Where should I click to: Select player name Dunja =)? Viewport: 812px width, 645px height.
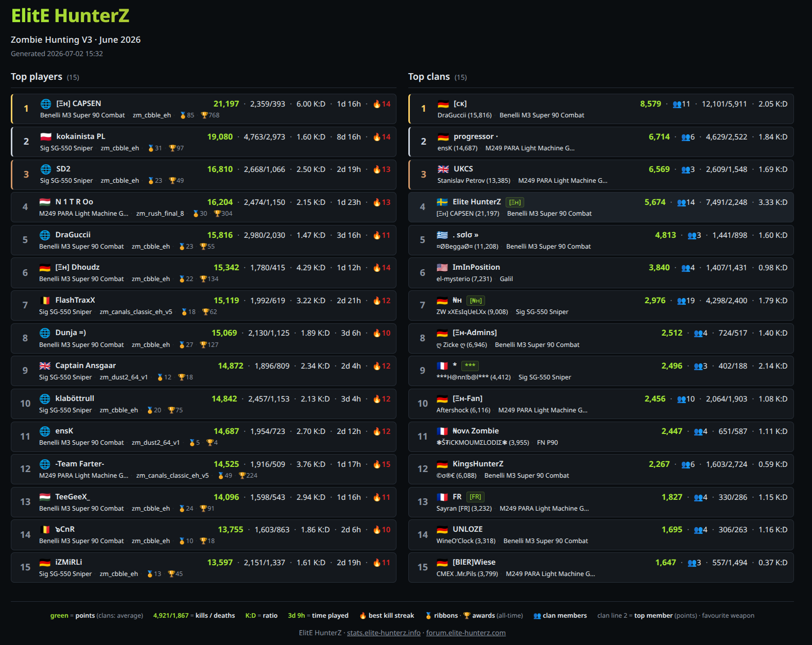pyautogui.click(x=71, y=333)
